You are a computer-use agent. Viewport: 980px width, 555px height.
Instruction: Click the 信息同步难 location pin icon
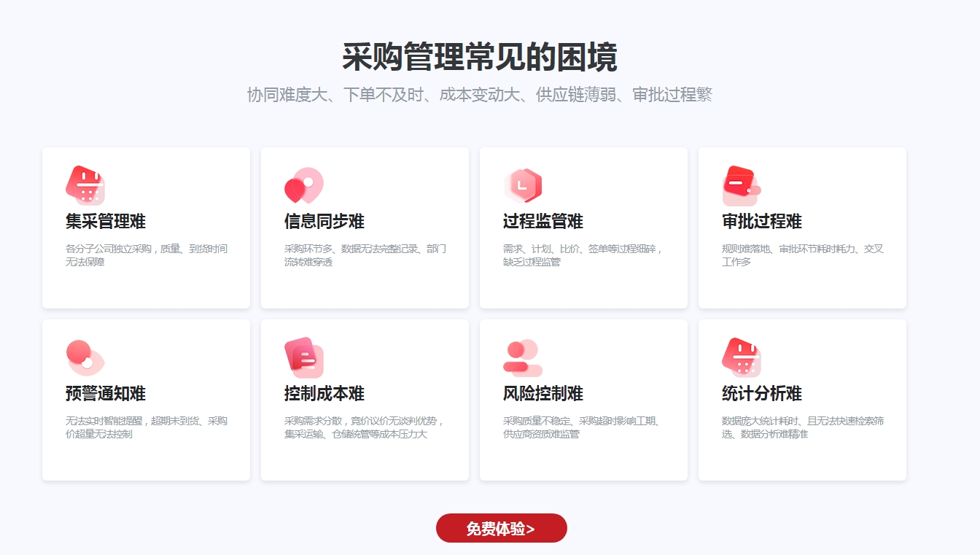tap(303, 185)
